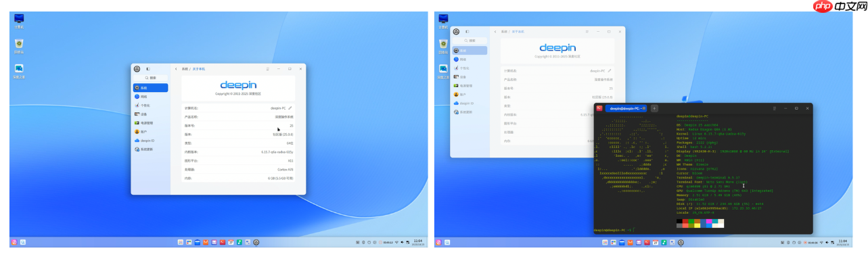Open main menu icon in left settings title bar

tap(268, 69)
